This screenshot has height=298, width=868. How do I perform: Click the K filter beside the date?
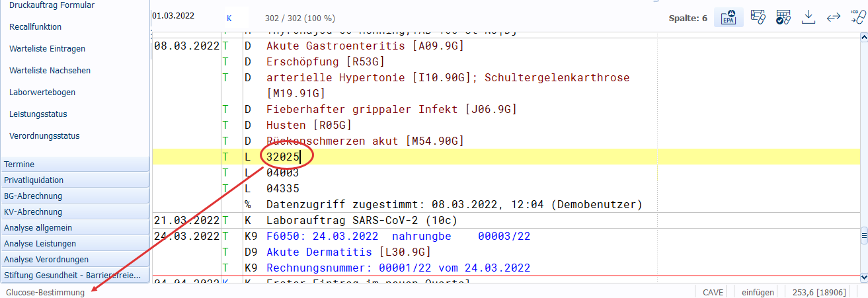[229, 19]
